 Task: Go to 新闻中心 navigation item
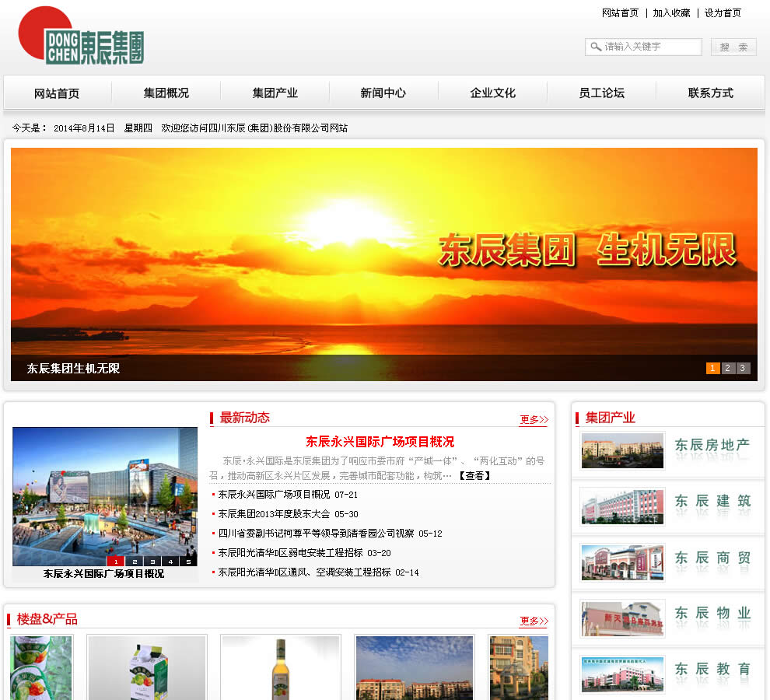383,93
